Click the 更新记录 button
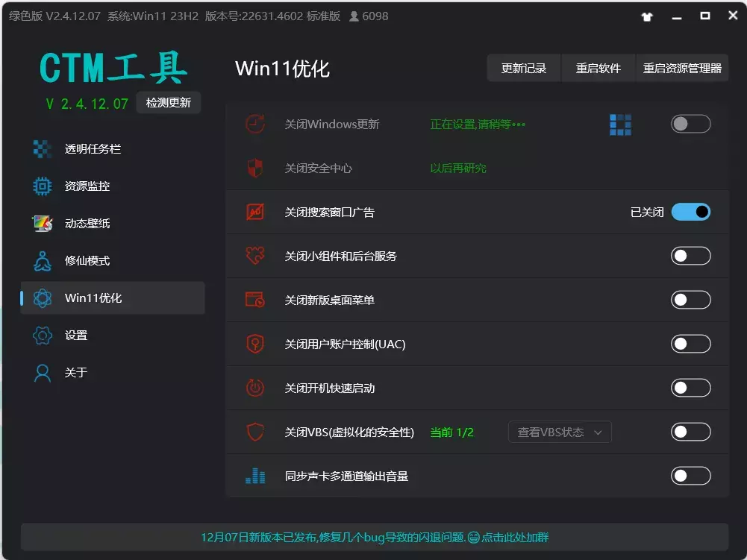The width and height of the screenshot is (747, 560). 524,68
